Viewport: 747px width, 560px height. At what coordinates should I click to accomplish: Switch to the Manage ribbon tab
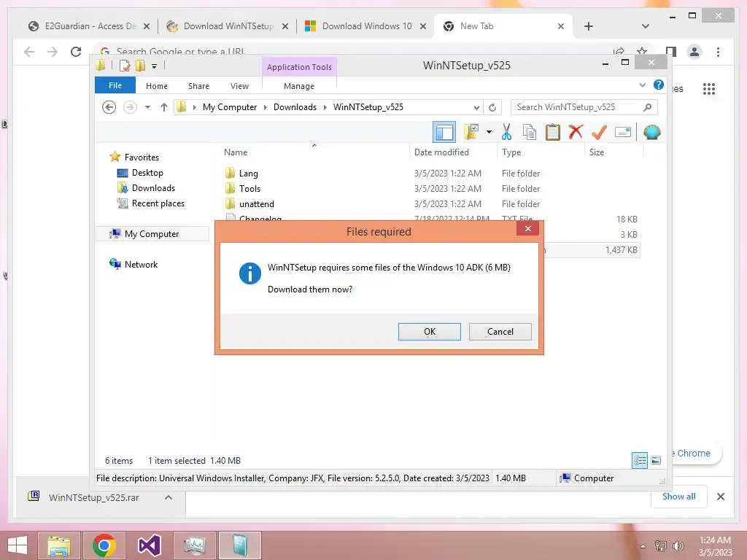click(298, 86)
